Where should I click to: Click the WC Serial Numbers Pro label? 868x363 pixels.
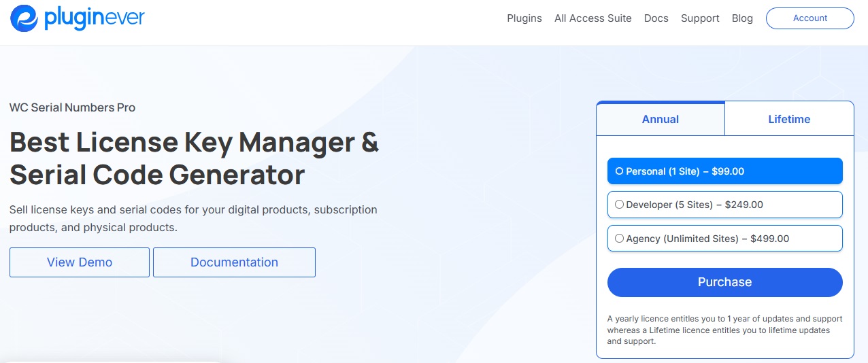tap(72, 107)
